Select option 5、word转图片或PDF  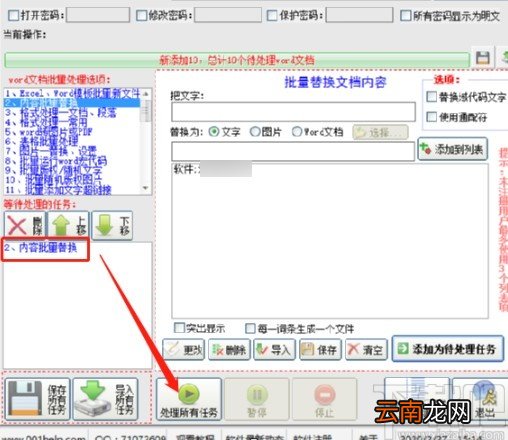click(72, 132)
